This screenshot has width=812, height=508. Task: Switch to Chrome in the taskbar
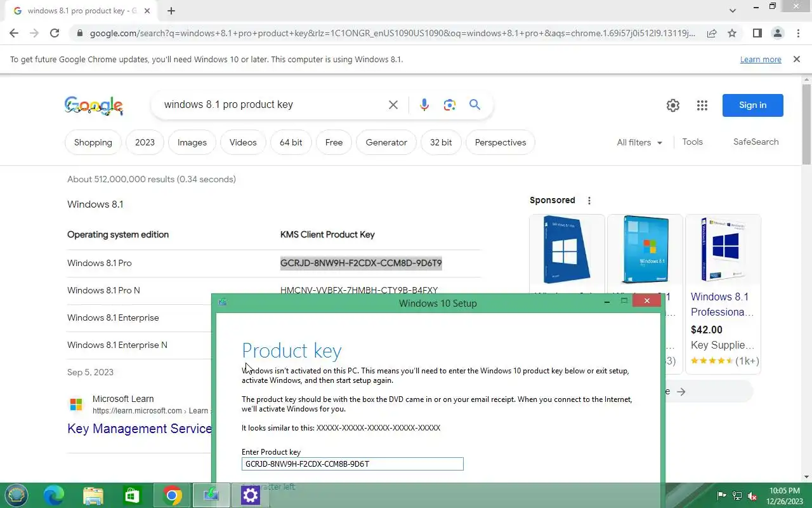[x=172, y=495]
